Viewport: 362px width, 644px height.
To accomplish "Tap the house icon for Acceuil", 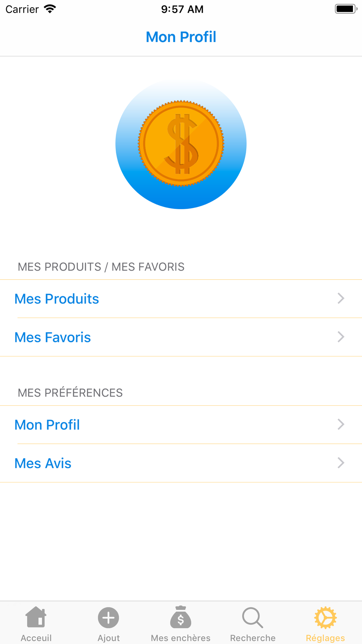I will coord(36,617).
